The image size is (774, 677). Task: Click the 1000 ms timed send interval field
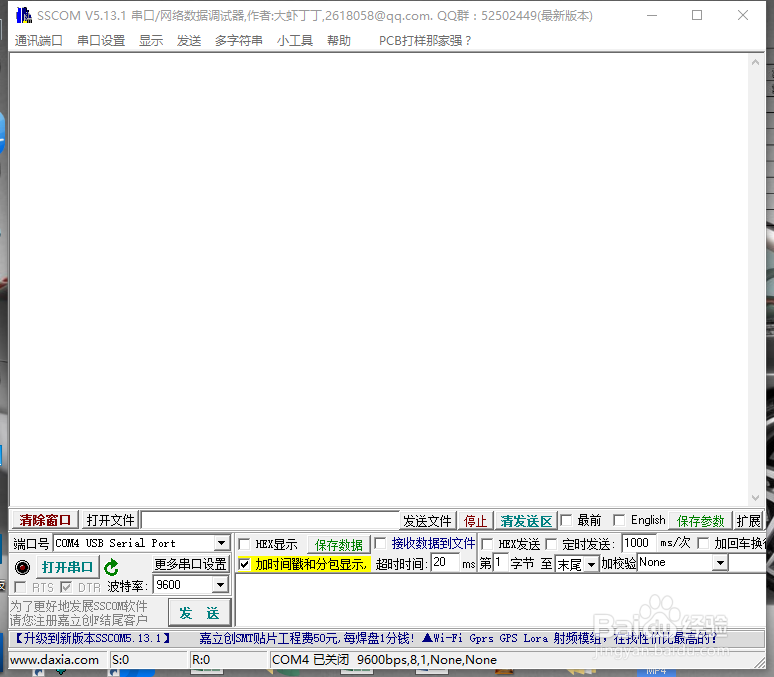tap(639, 543)
